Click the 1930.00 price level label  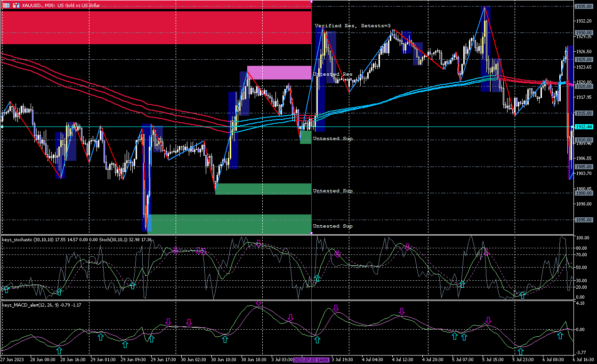pos(584,33)
